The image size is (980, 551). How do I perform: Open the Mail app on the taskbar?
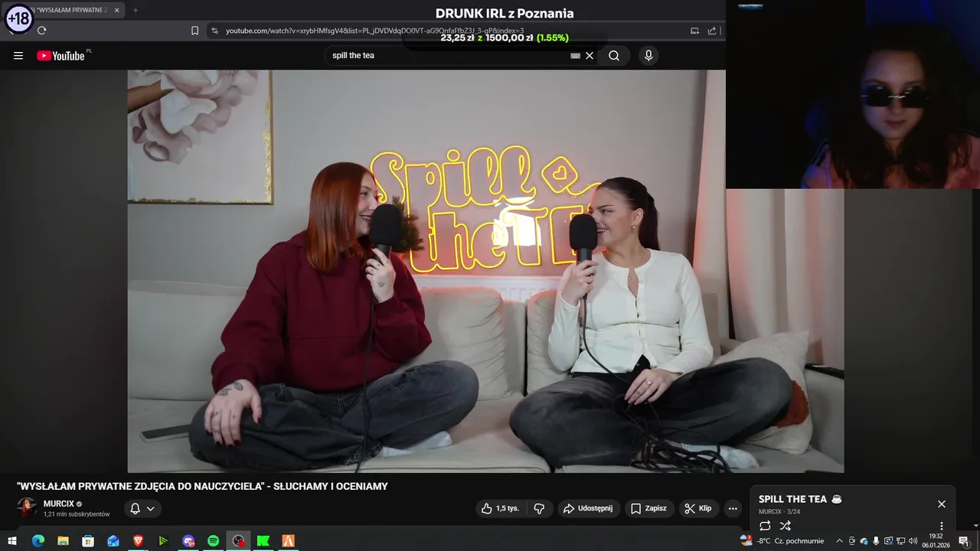pyautogui.click(x=113, y=541)
